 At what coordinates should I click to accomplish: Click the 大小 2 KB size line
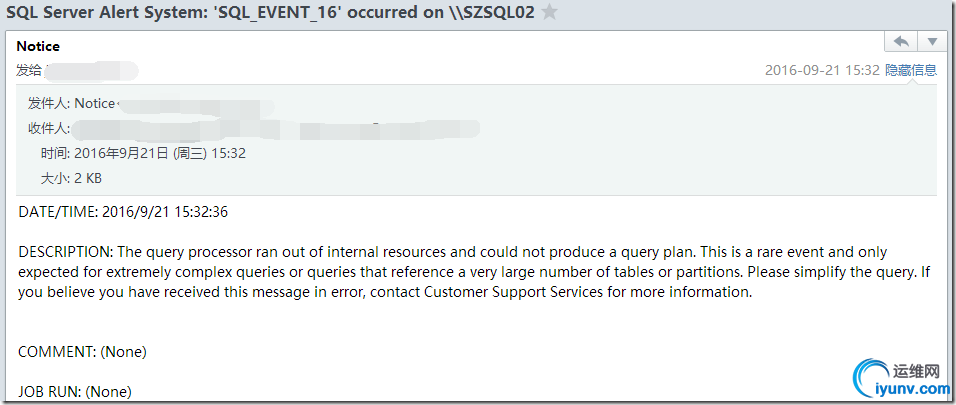click(71, 178)
